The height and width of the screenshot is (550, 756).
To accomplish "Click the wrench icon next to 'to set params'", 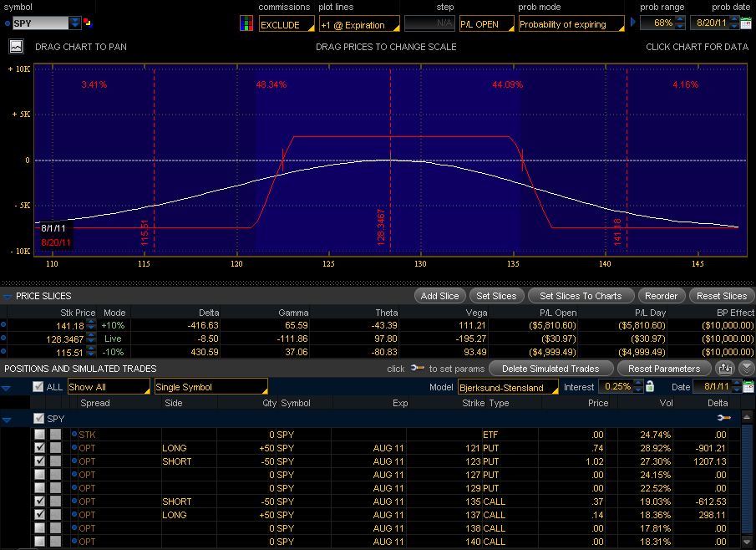I will tap(417, 368).
